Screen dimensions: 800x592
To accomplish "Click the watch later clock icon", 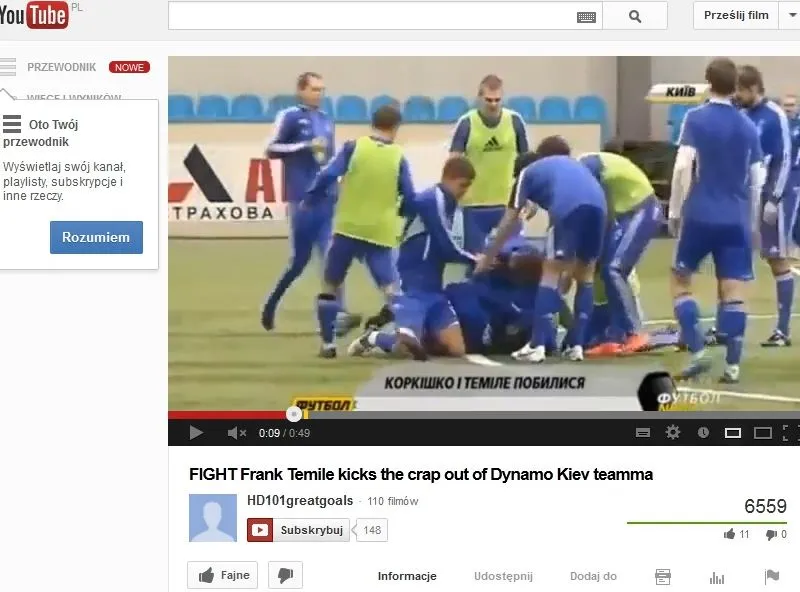I will point(703,433).
